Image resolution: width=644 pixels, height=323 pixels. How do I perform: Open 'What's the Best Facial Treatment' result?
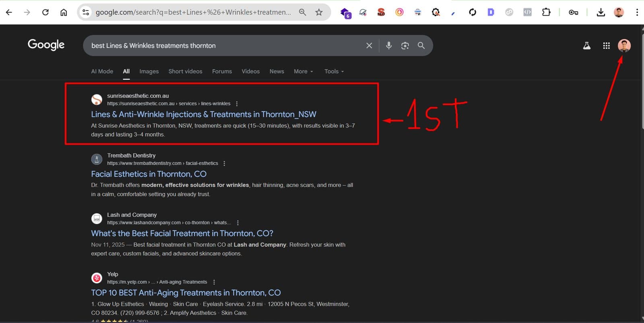pos(182,233)
